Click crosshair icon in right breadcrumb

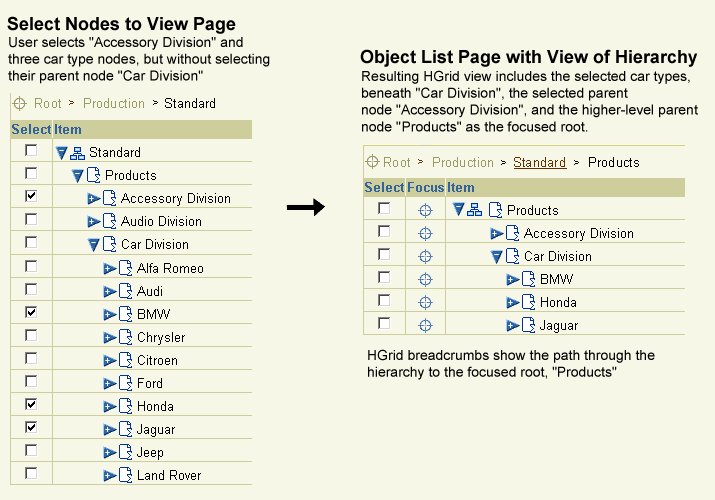coord(373,161)
